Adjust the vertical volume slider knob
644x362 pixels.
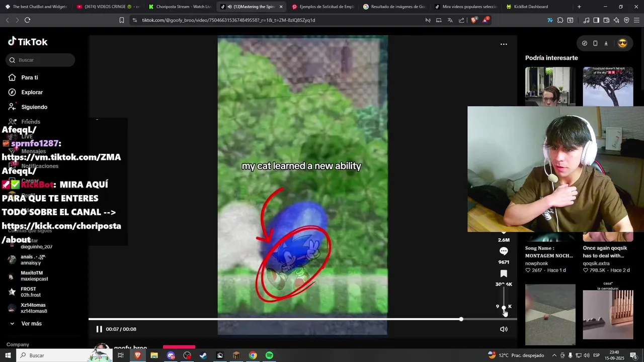coord(504,308)
